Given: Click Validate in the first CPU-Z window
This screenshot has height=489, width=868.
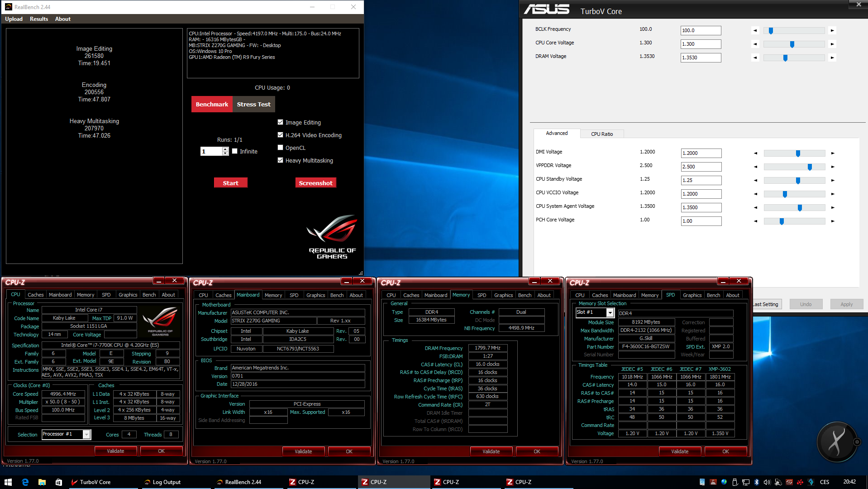Looking at the screenshot, I should click(x=115, y=451).
